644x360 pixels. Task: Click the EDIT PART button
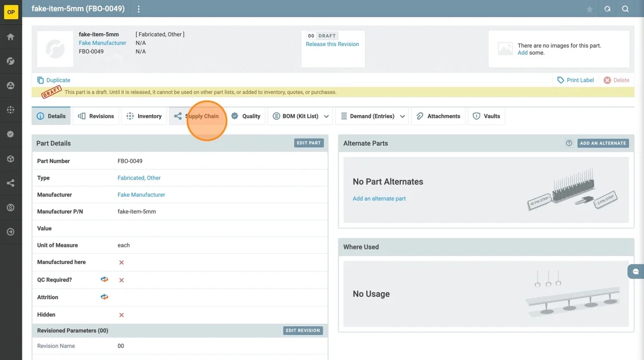point(309,143)
